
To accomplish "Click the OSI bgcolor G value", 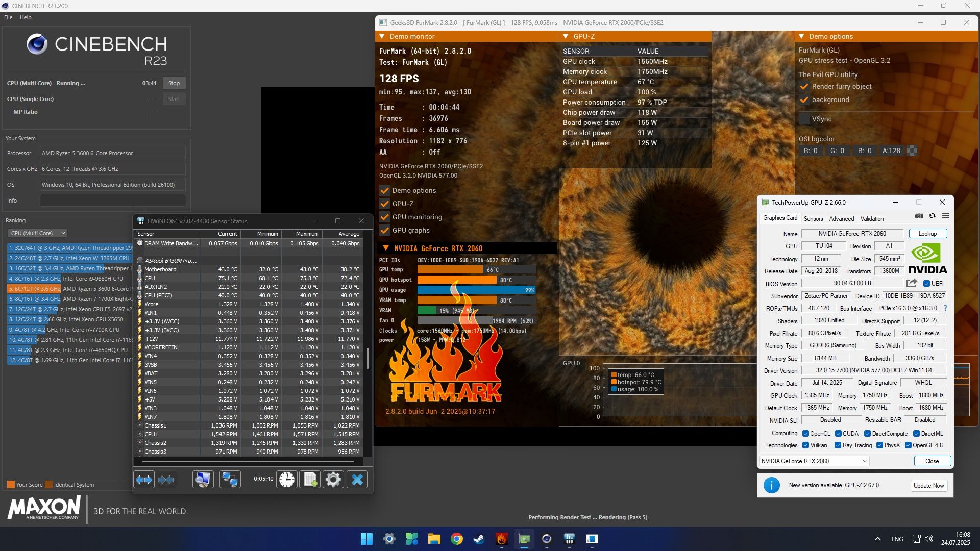I will coord(837,151).
